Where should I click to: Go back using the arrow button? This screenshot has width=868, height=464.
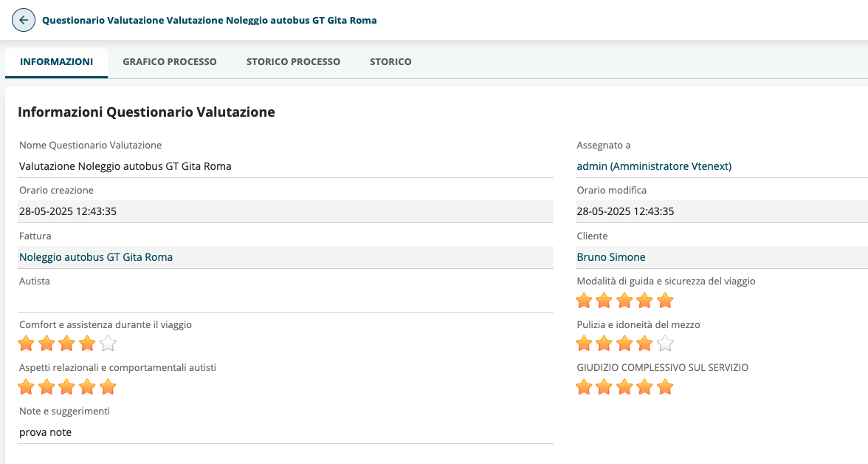(24, 20)
